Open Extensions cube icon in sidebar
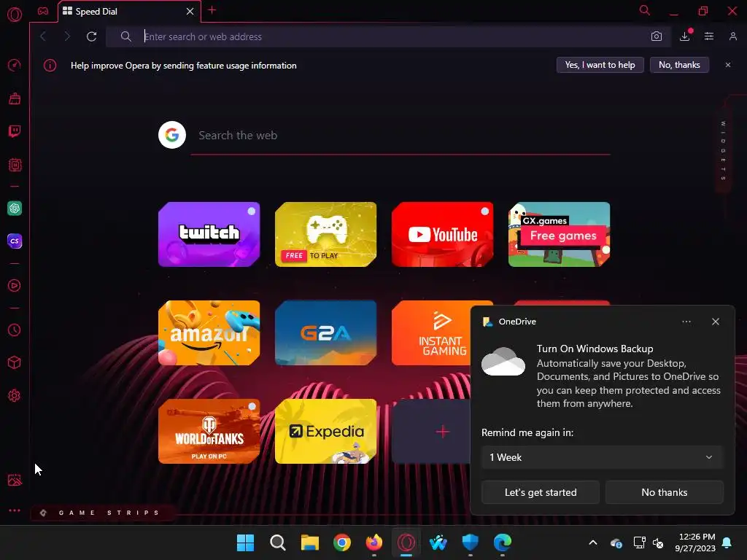This screenshot has width=747, height=560. pyautogui.click(x=15, y=362)
